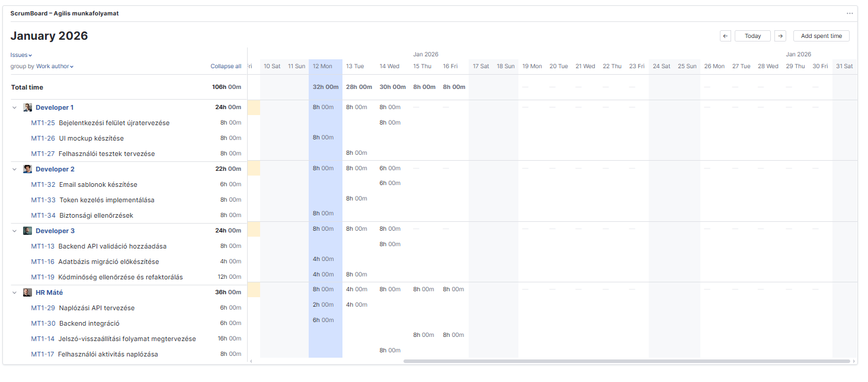
Task: Click Developer 3 avatar icon
Action: point(27,231)
